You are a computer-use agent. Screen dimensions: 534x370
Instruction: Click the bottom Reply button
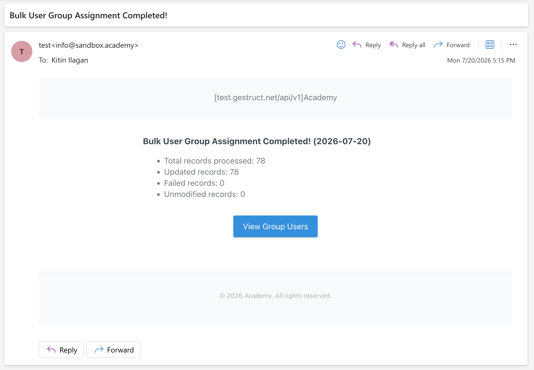coord(61,350)
